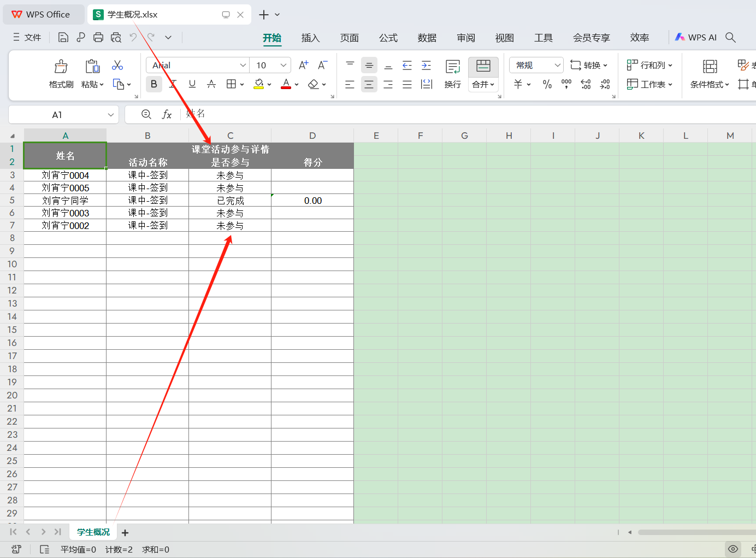
Task: Click the percent style icon
Action: tap(547, 84)
